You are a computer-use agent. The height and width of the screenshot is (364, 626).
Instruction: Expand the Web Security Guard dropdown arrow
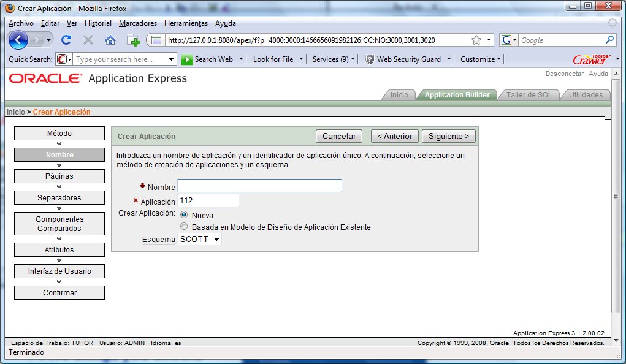coord(449,59)
